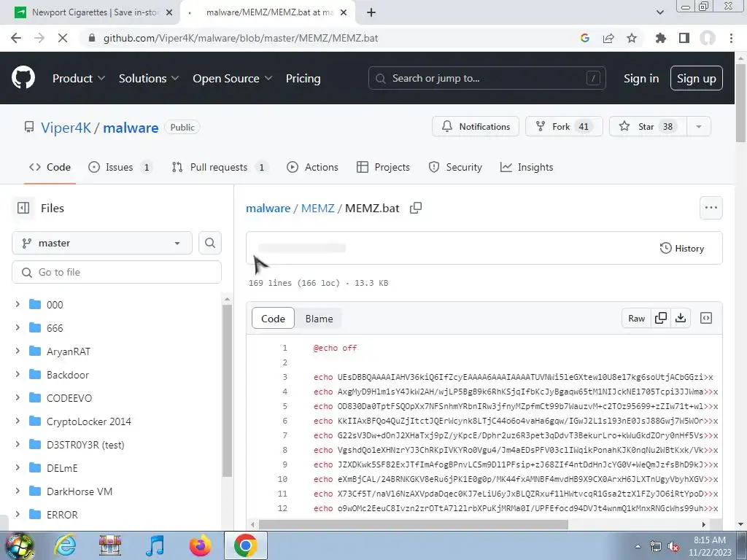
Task: Open a new browser tab
Action: pyautogui.click(x=371, y=12)
